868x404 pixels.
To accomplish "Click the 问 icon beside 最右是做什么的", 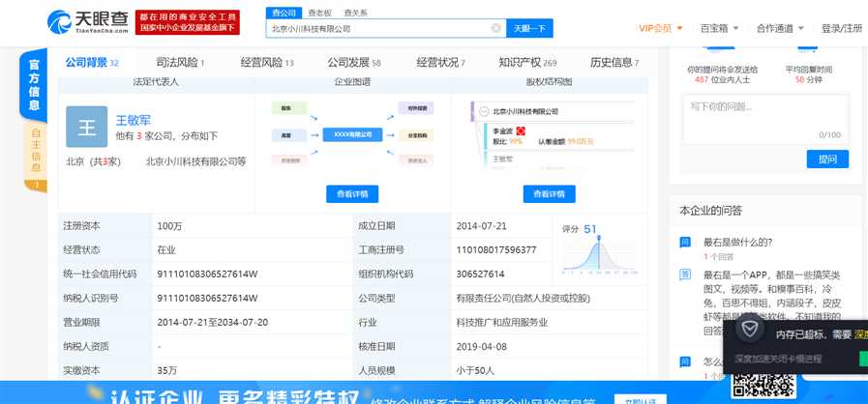I will (685, 242).
